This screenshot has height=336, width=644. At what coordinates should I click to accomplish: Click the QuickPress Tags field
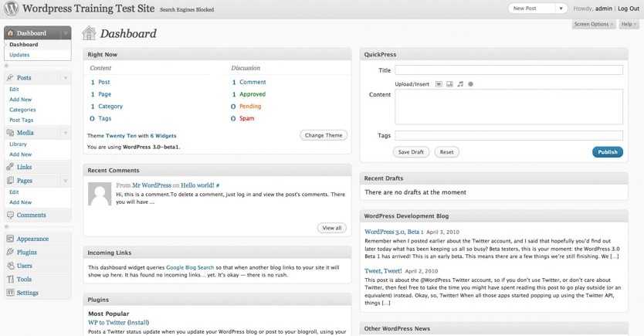509,135
